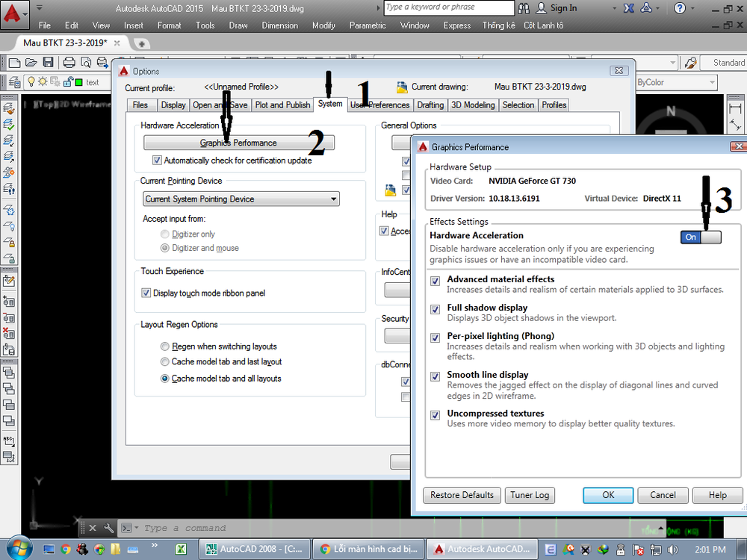
Task: Click the search binoculars icon
Action: coord(523,8)
